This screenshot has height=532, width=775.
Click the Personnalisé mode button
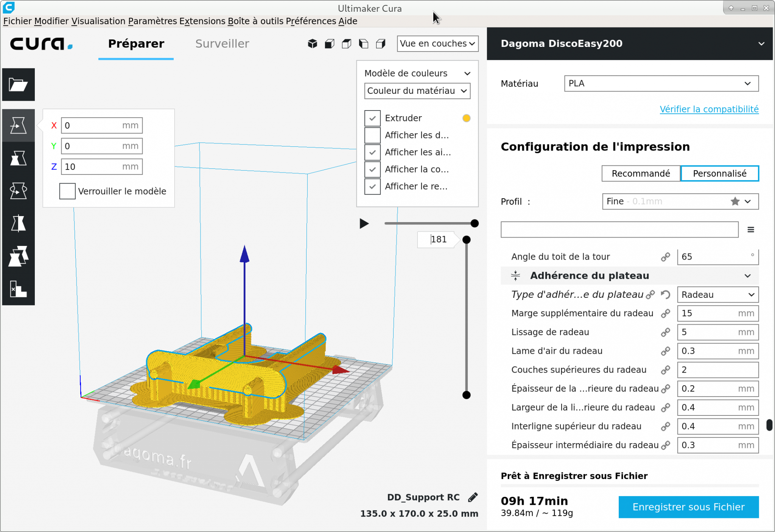[x=719, y=174]
